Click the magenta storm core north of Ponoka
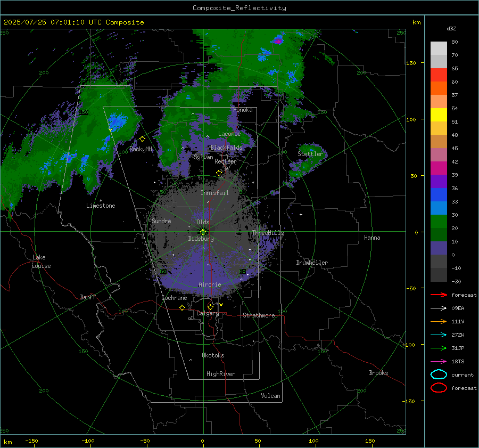Image resolution: width=479 pixels, height=448 pixels. coord(278,40)
